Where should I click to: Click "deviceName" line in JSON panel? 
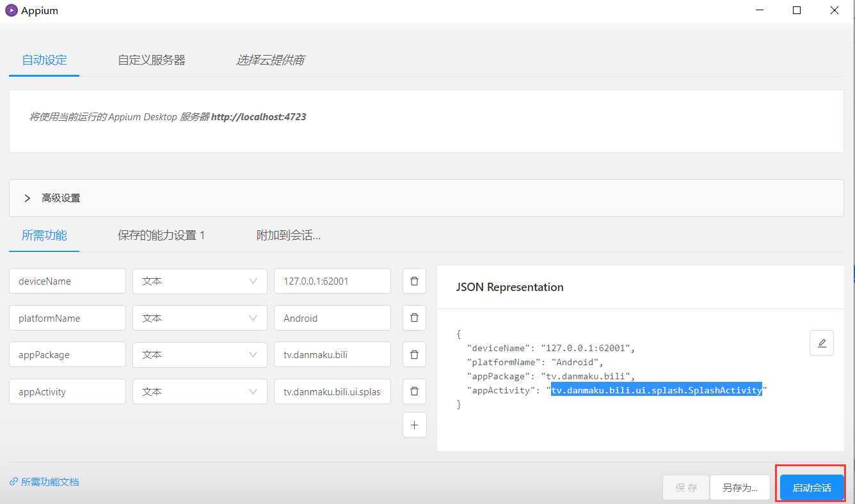point(551,348)
